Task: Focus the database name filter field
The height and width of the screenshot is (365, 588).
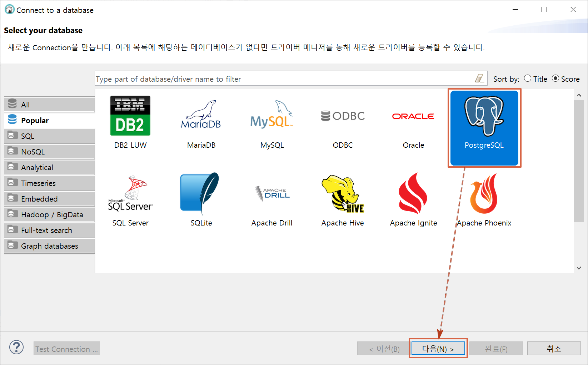Action: pyautogui.click(x=284, y=78)
